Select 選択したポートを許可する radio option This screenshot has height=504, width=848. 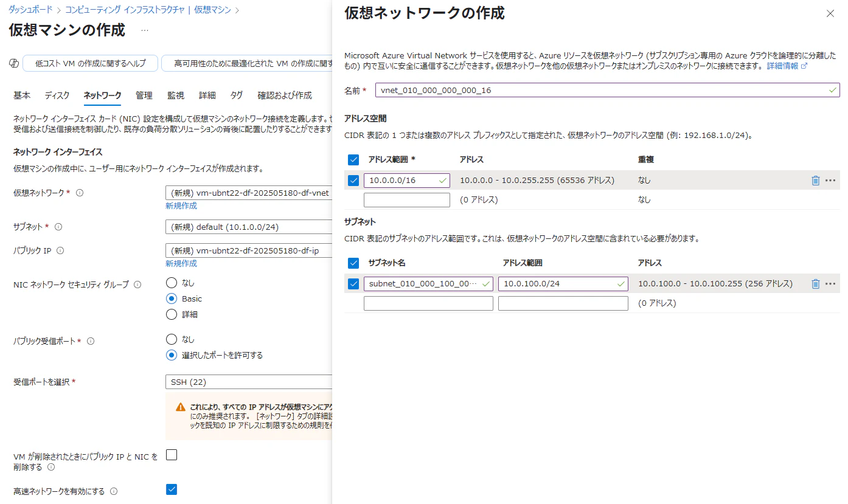pos(172,355)
